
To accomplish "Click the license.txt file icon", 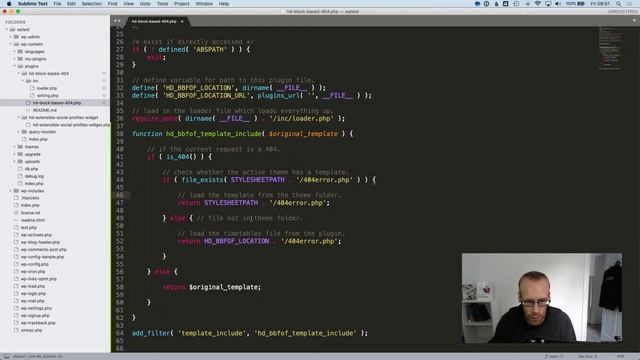I will pos(16,213).
